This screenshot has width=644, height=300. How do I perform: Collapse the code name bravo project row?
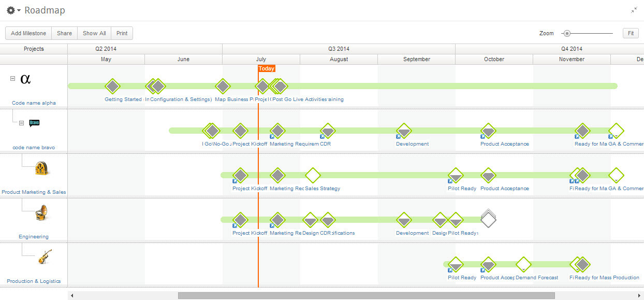[x=21, y=123]
